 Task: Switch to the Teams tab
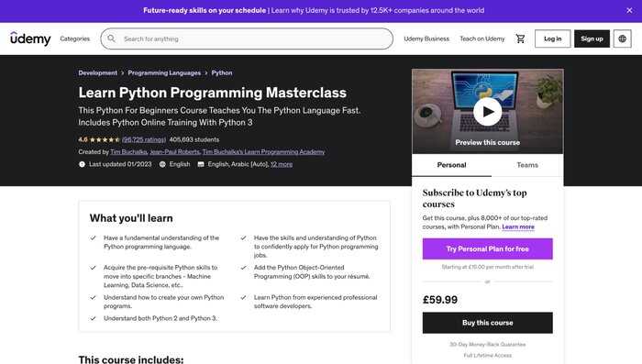527,165
